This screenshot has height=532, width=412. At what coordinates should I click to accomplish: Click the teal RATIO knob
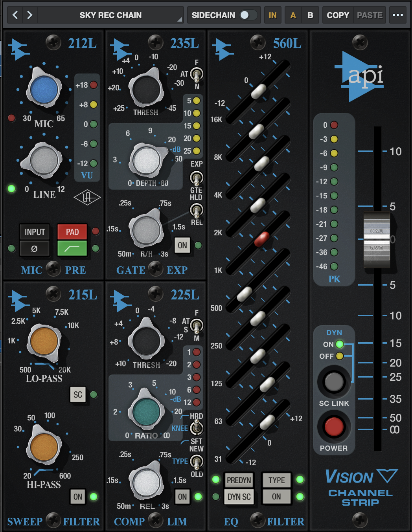coord(146,412)
